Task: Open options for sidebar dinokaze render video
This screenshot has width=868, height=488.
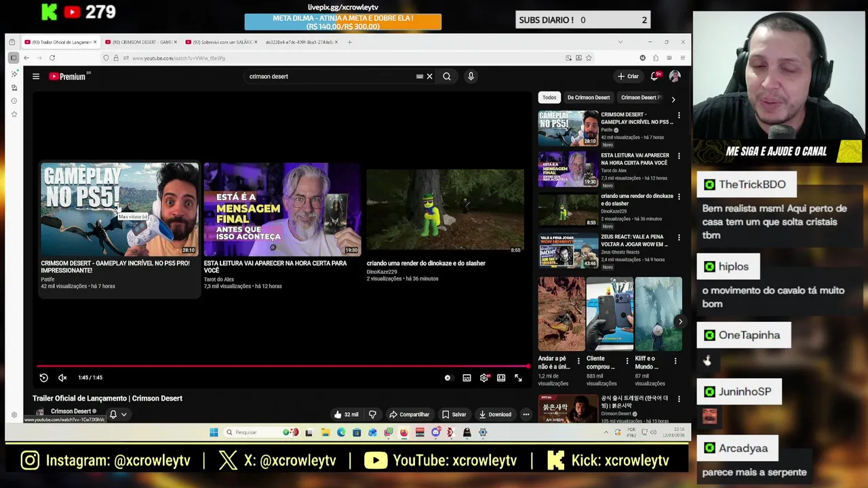Action: [679, 197]
